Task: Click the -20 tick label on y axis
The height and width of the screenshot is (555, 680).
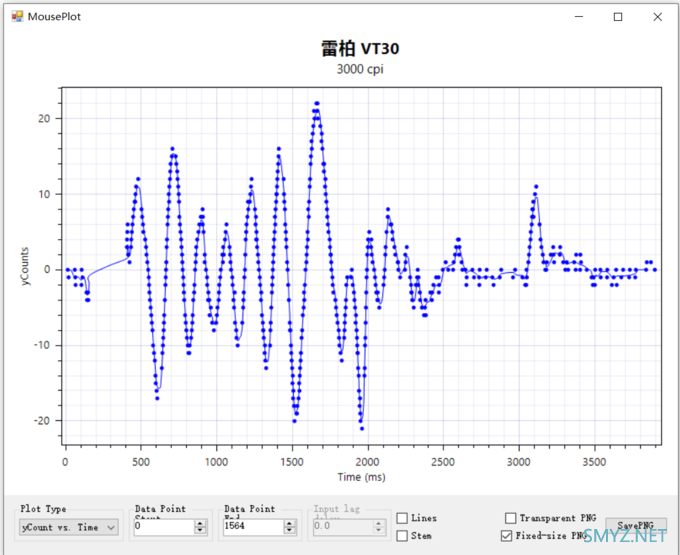Action: [42, 421]
